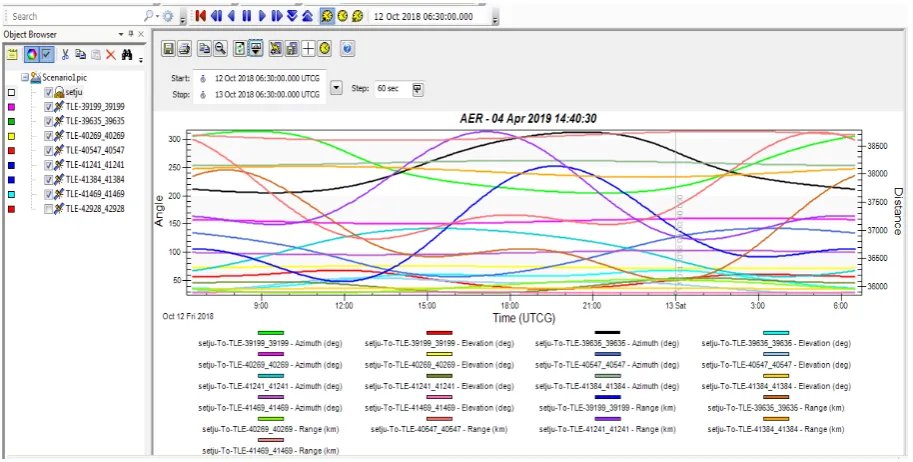
Task: Open the blue help icon in graph toolbar
Action: click(347, 49)
